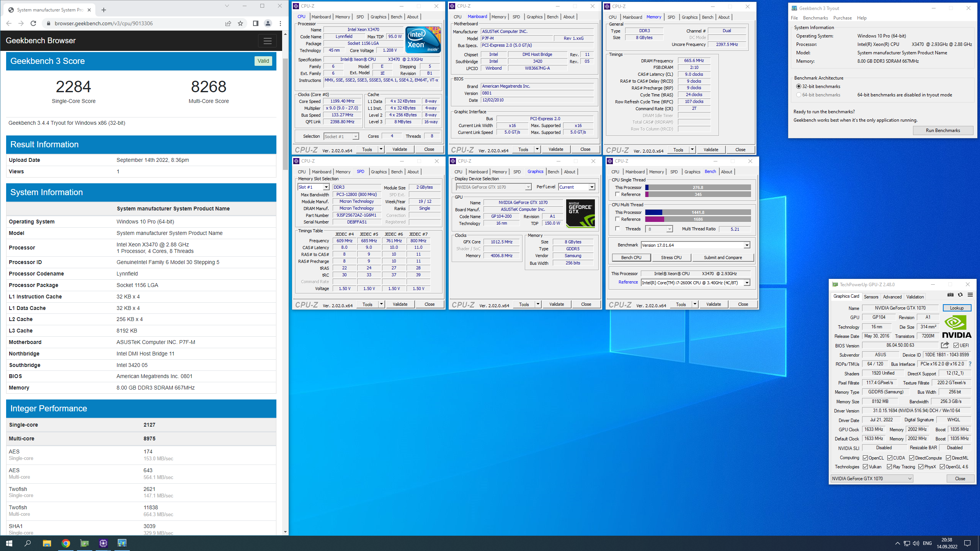Open the GPU-Z taskbar icon

(x=85, y=543)
